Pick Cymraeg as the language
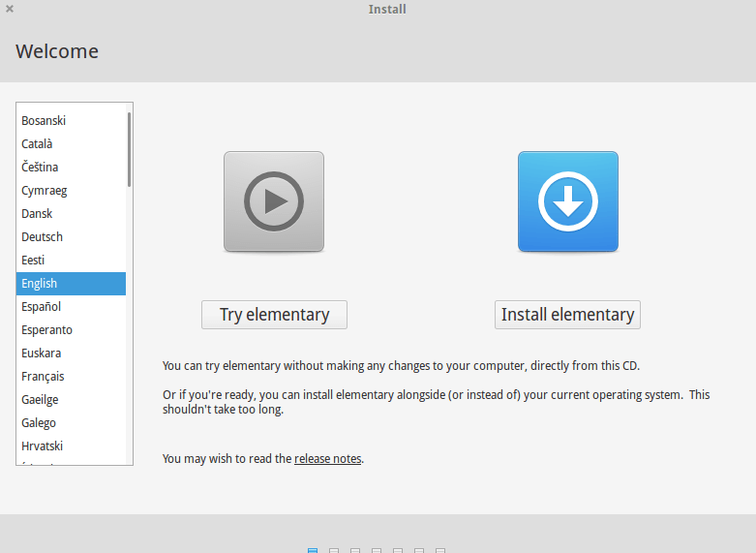 click(x=44, y=191)
